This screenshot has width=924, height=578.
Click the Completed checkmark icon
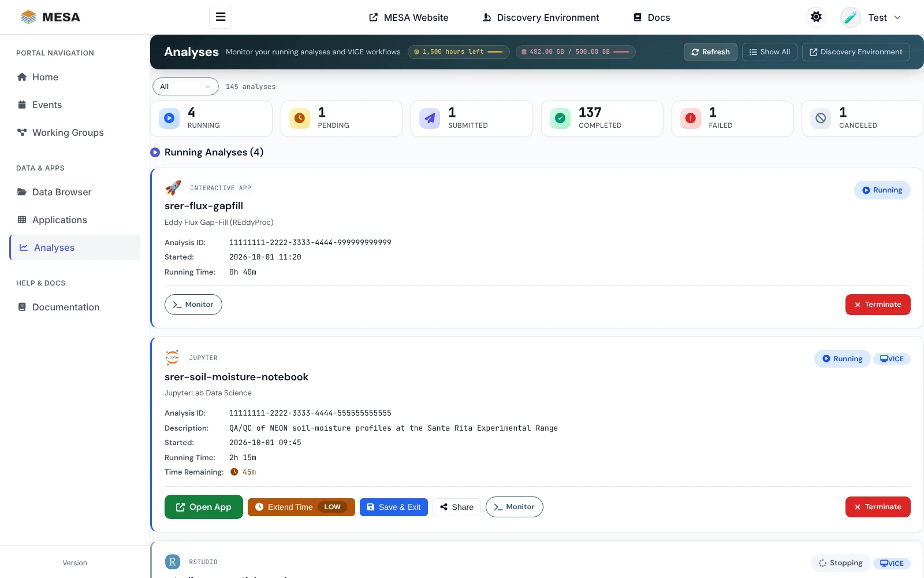[x=560, y=118]
